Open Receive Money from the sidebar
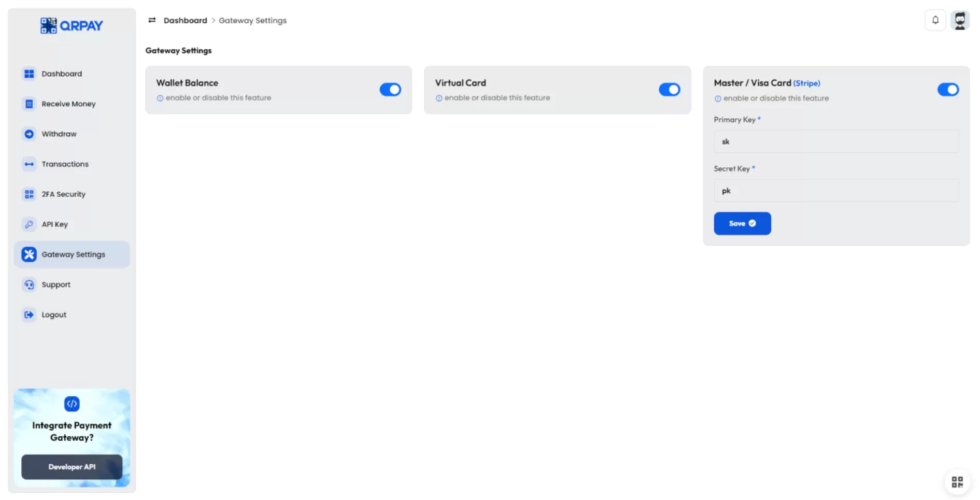The width and height of the screenshot is (980, 500). 68,104
